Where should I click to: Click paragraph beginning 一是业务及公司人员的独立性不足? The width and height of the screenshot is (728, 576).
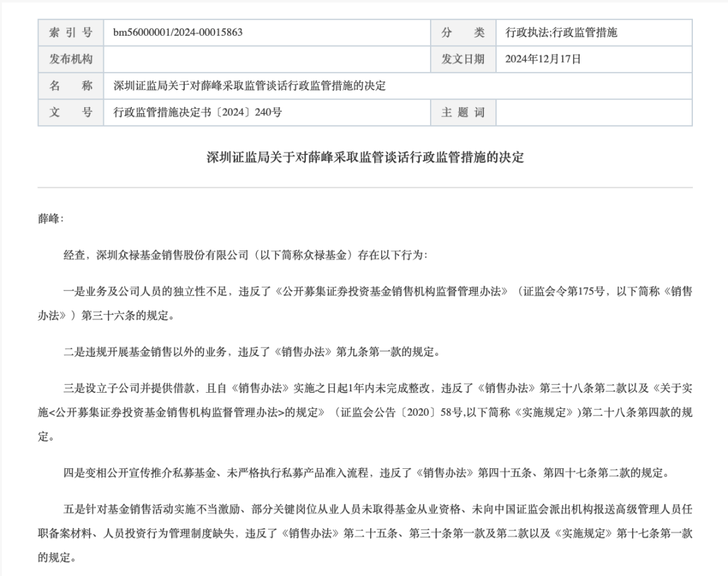click(365, 304)
